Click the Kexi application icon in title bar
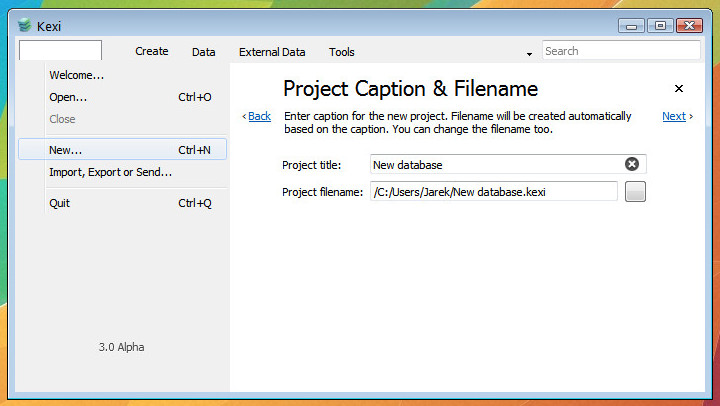Image resolution: width=720 pixels, height=406 pixels. (x=25, y=26)
